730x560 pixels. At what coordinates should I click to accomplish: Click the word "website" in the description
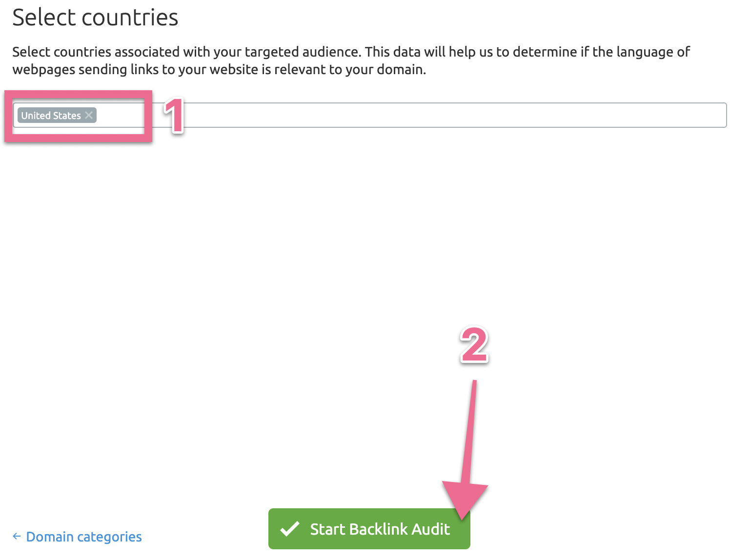coord(234,69)
